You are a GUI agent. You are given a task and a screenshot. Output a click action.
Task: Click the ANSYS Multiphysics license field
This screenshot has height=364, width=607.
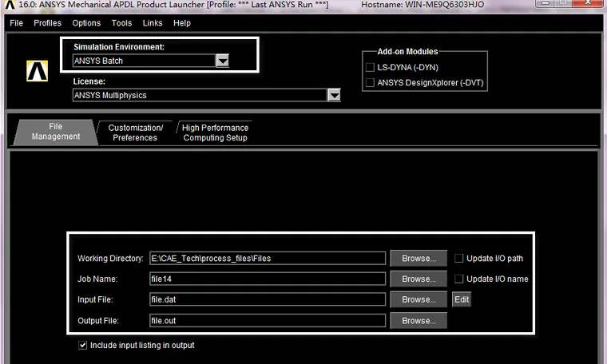tap(200, 95)
